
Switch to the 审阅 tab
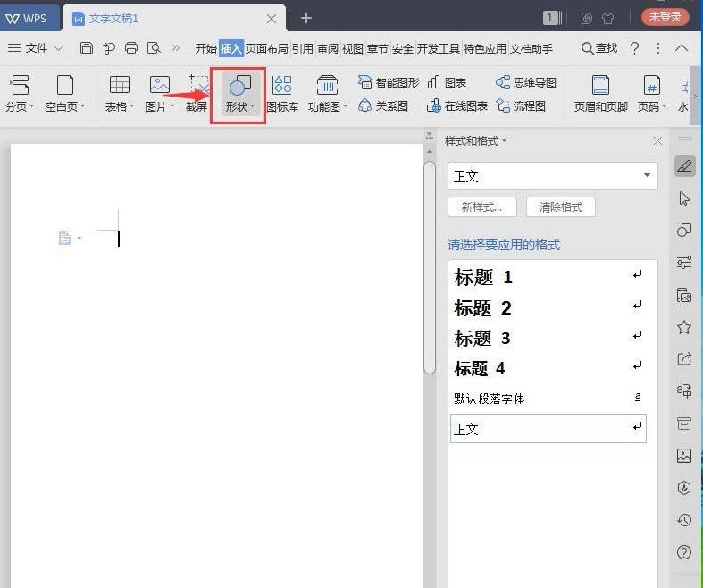click(328, 48)
